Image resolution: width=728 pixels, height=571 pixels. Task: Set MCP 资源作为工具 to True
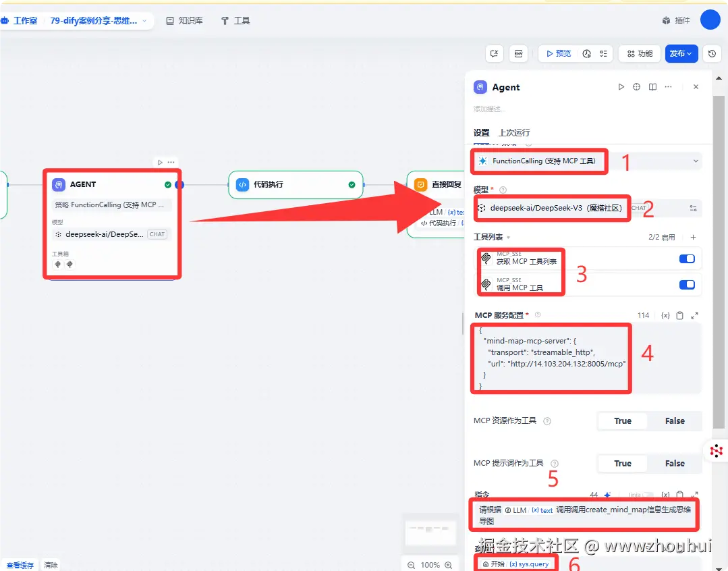623,421
